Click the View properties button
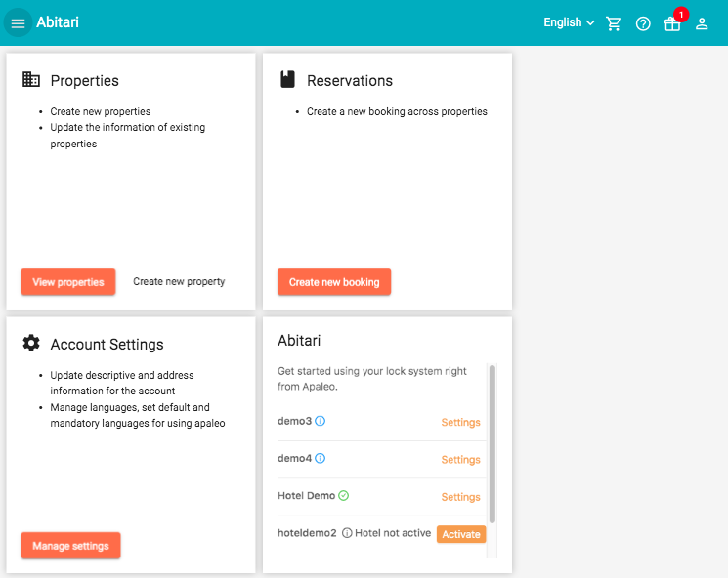Image resolution: width=728 pixels, height=578 pixels. 68,282
